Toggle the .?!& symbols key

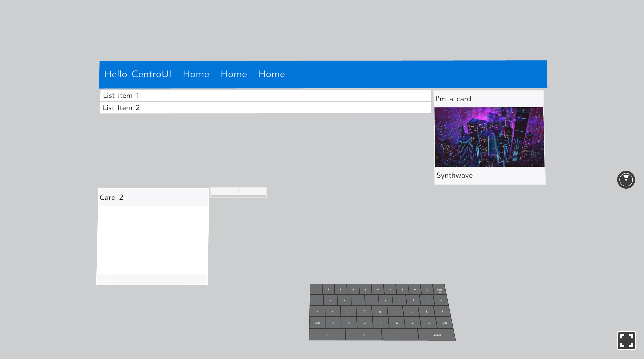pos(445,323)
